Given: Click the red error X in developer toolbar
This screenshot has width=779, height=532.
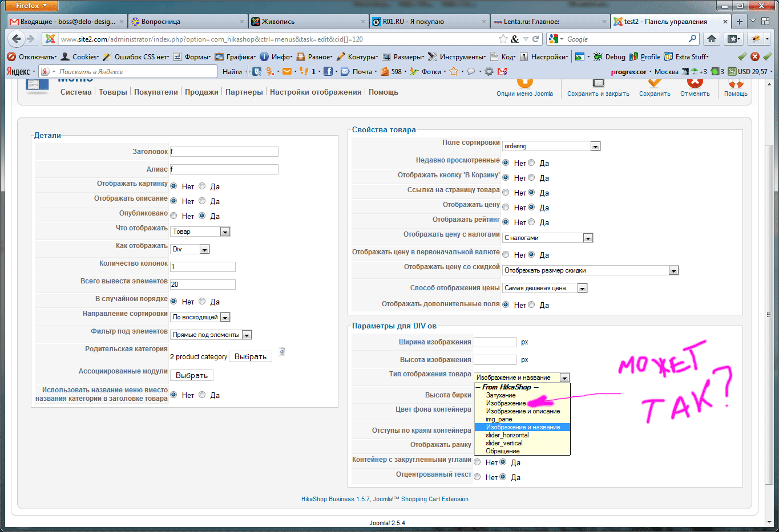Looking at the screenshot, I should [x=754, y=56].
